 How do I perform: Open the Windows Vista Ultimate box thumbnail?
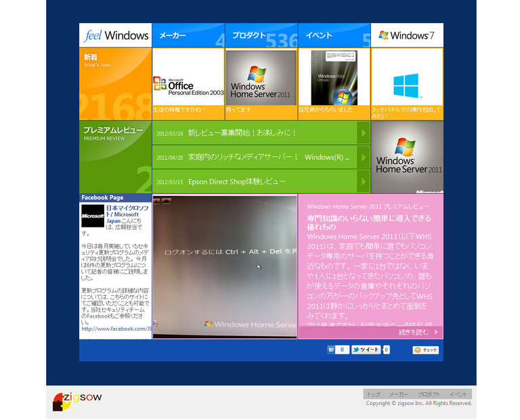[334, 78]
